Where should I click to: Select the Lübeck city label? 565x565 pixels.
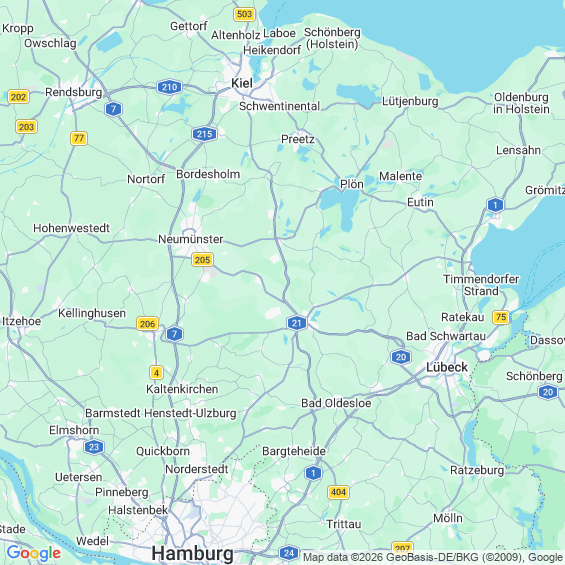point(447,368)
